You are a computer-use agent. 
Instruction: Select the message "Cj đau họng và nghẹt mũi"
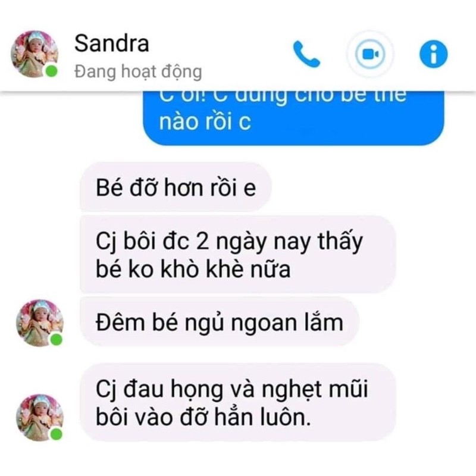(x=239, y=402)
